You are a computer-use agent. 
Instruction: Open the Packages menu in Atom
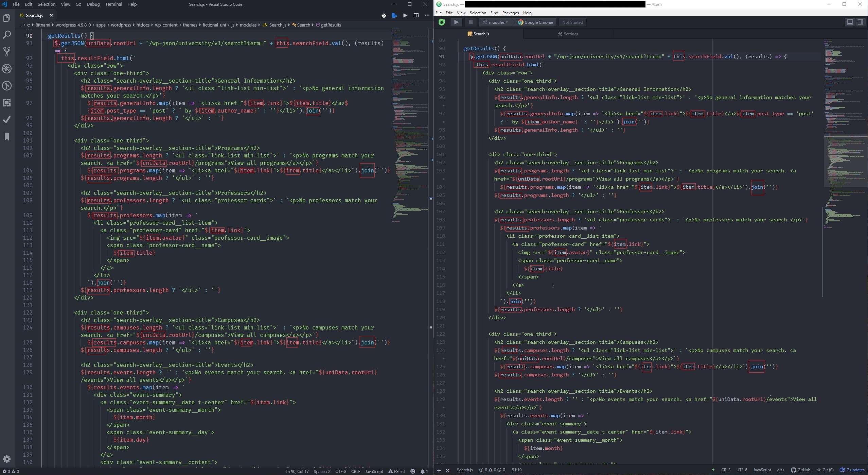[x=510, y=13]
